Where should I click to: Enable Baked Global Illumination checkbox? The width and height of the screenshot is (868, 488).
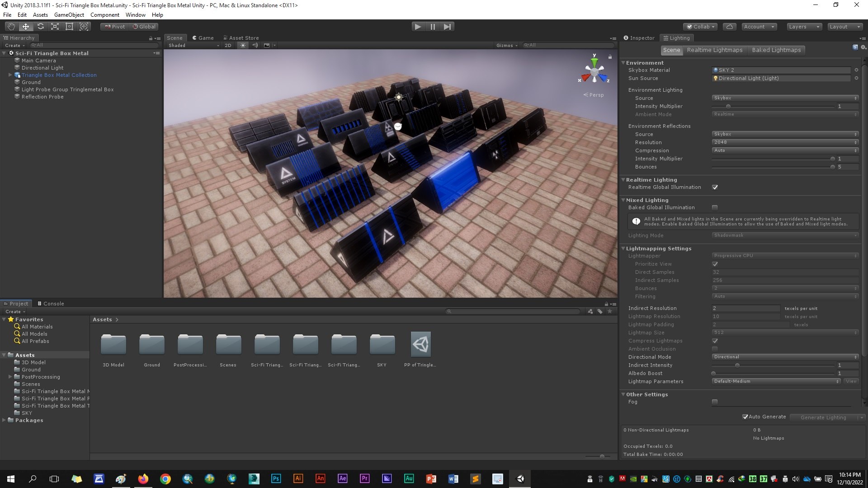click(x=715, y=207)
